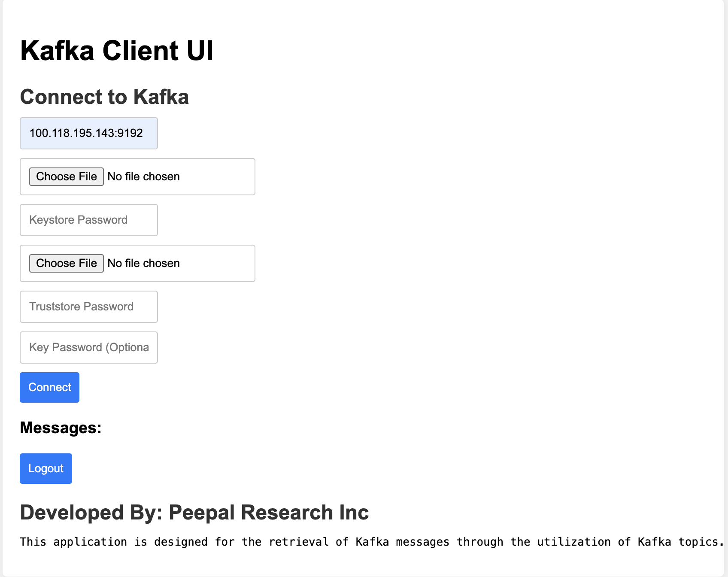Click the "Peepal Research Inc" company name

tap(268, 512)
